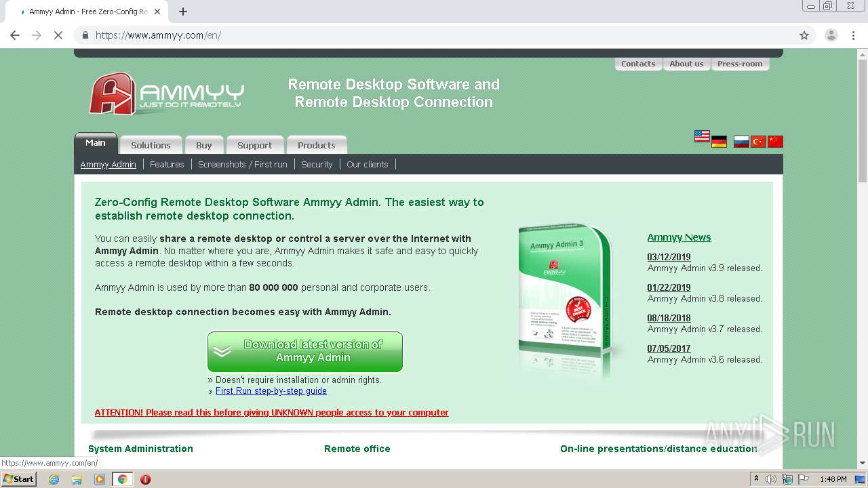Bookmark this page with the star
The width and height of the screenshot is (868, 488).
804,35
